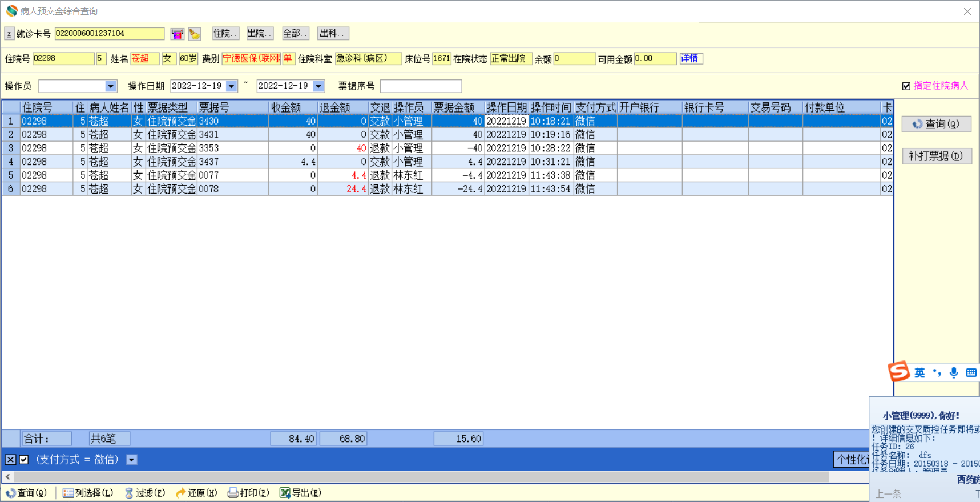Click the 住院号 input field
The image size is (980, 502).
(63, 58)
